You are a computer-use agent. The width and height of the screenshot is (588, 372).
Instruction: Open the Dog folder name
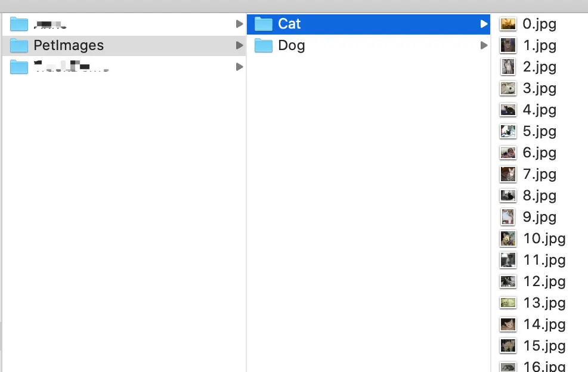292,46
